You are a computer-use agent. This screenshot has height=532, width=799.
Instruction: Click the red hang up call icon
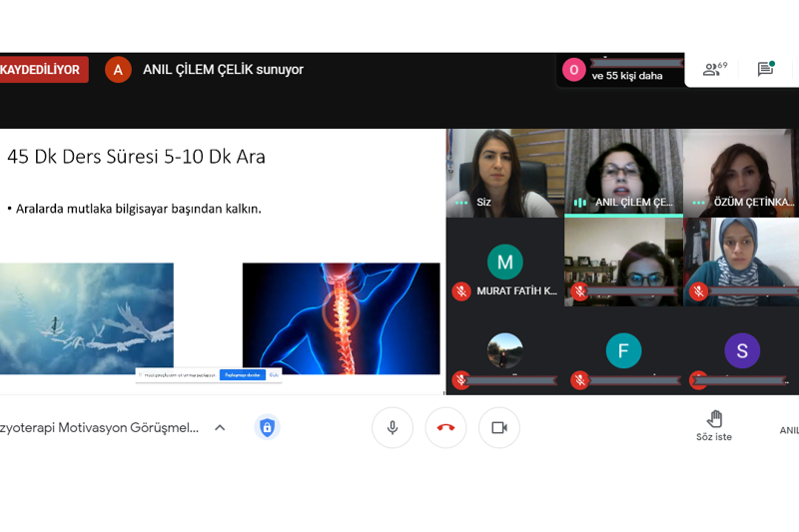pyautogui.click(x=445, y=427)
